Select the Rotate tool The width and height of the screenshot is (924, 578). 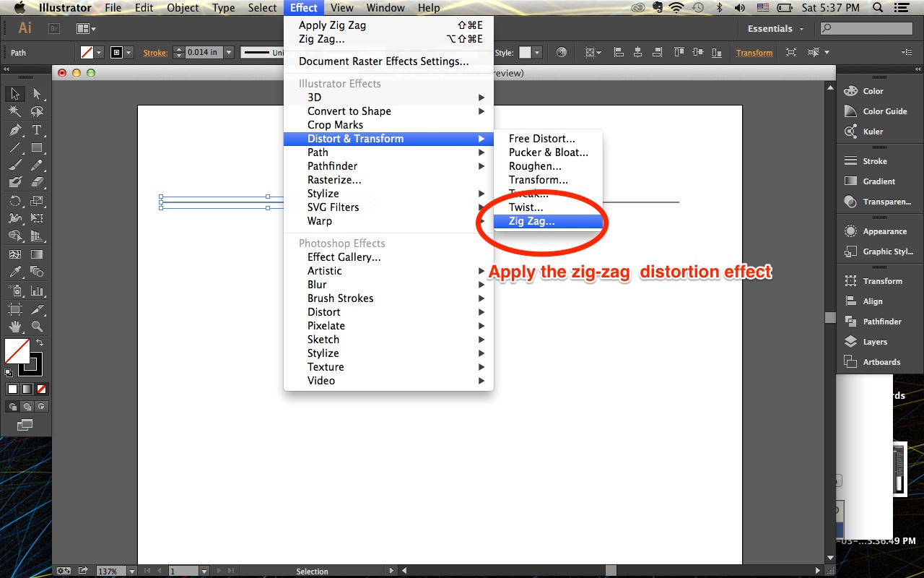pyautogui.click(x=14, y=201)
